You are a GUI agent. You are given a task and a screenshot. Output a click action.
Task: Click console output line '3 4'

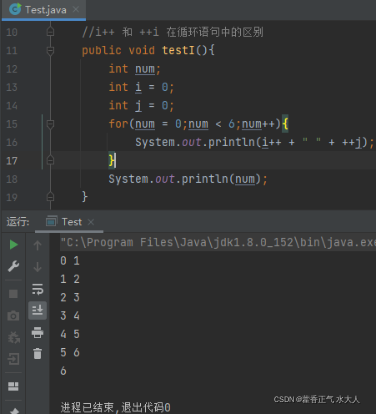70,316
